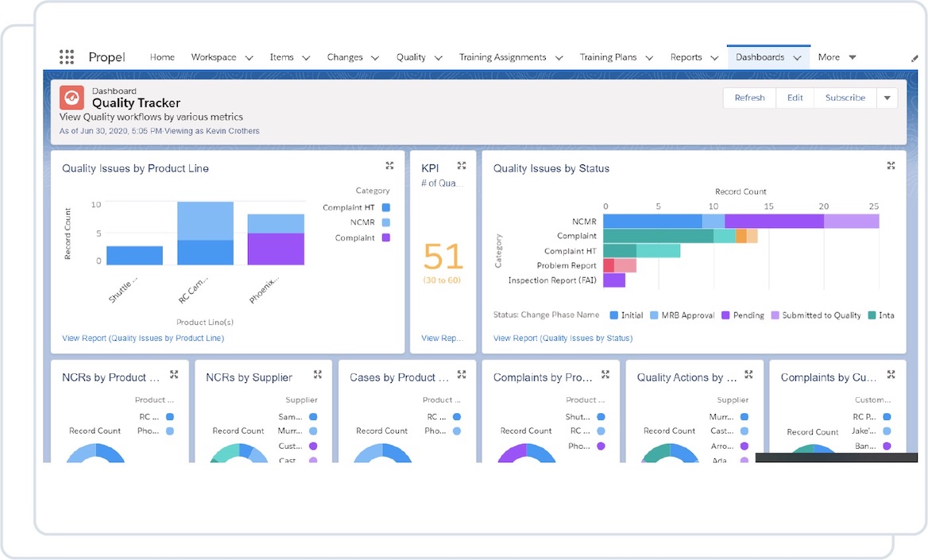Click the Complaint purple legend swatch
Viewport: 928px width, 560px height.
386,238
